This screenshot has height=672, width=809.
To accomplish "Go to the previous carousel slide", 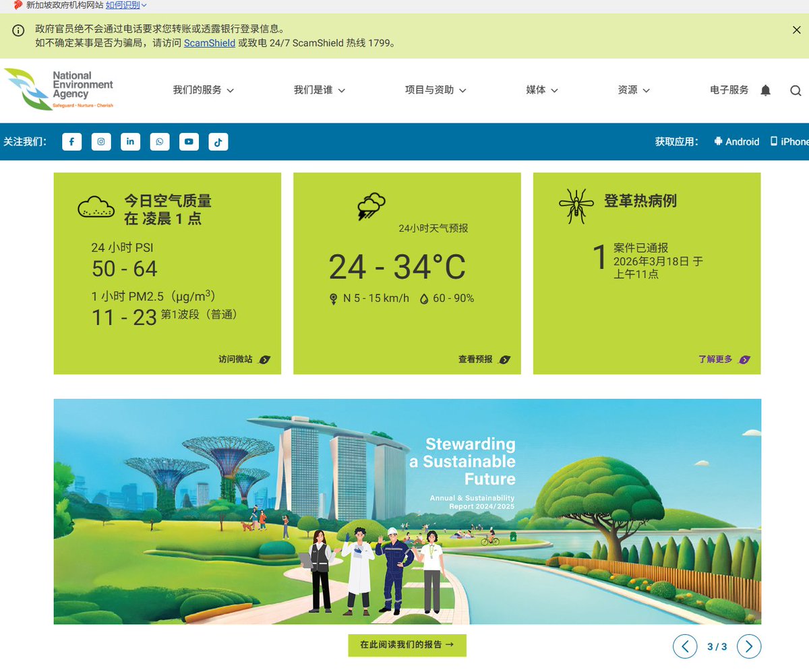I will pos(685,646).
